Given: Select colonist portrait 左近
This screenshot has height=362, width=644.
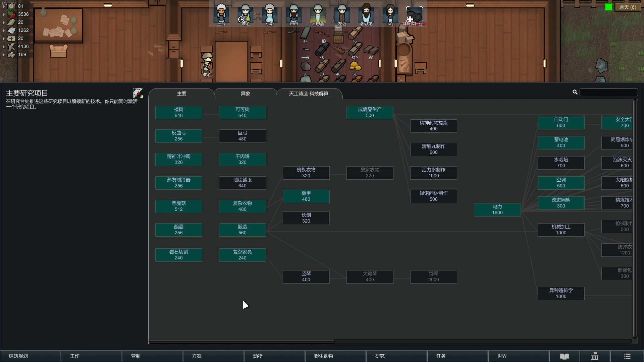Looking at the screenshot, I should click(342, 14).
